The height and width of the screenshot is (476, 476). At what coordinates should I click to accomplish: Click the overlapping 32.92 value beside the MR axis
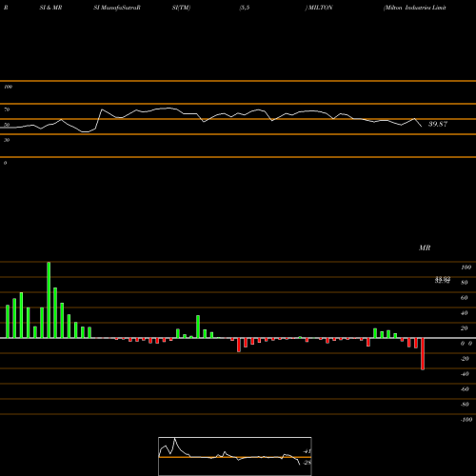[443, 280]
